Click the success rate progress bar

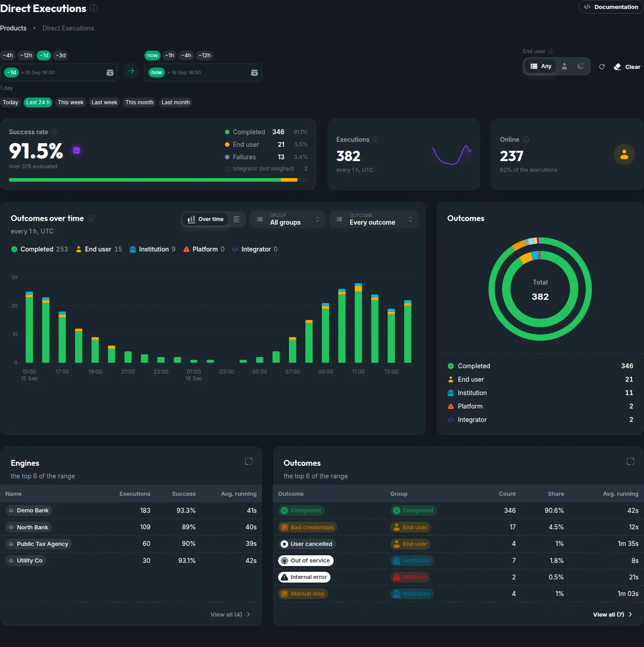point(158,180)
